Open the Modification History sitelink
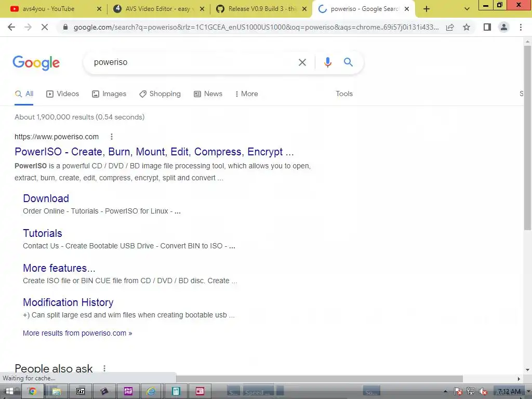Image resolution: width=532 pixels, height=399 pixels. pos(68,302)
